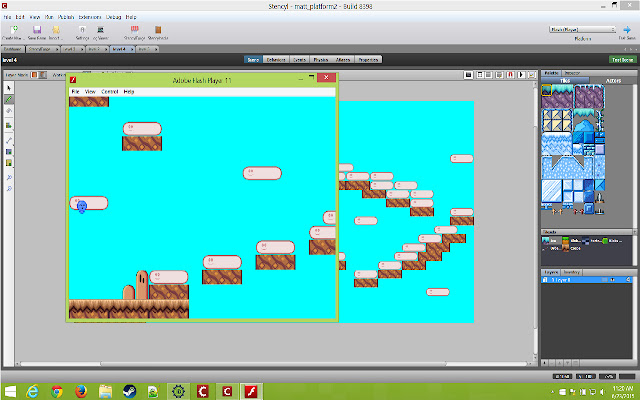
Task: Toggle the second Layer Mode button
Action: coord(42,75)
